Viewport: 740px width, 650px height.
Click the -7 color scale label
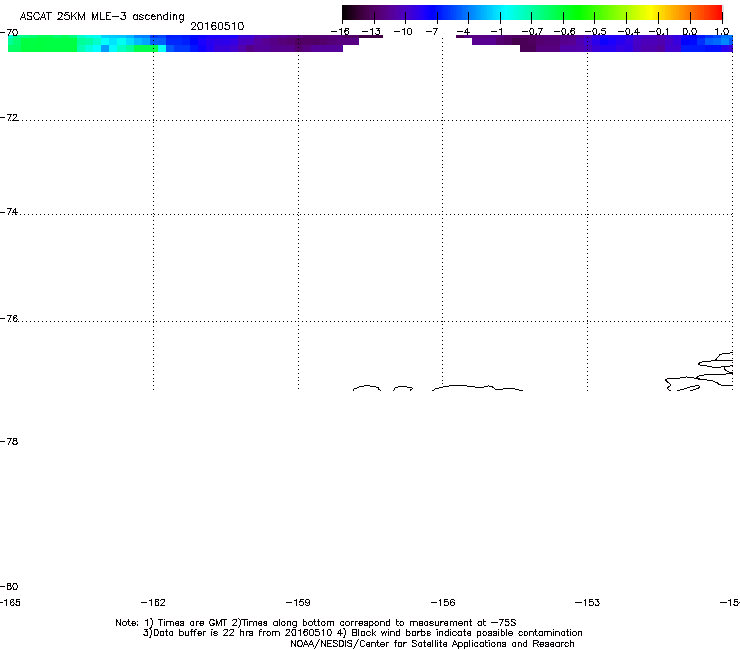[432, 32]
